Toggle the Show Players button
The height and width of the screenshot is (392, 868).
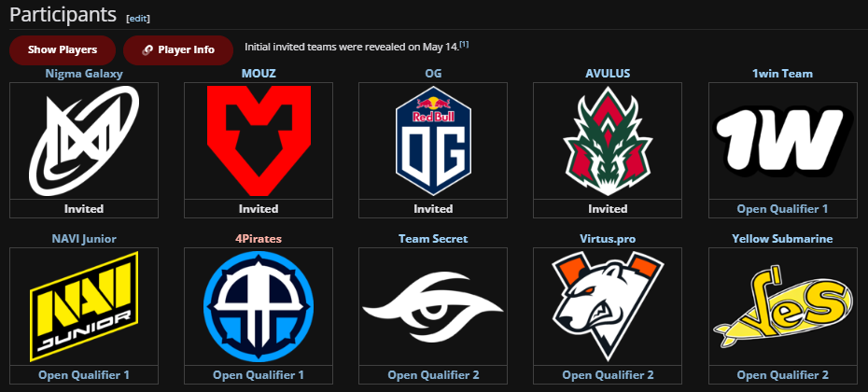point(63,49)
